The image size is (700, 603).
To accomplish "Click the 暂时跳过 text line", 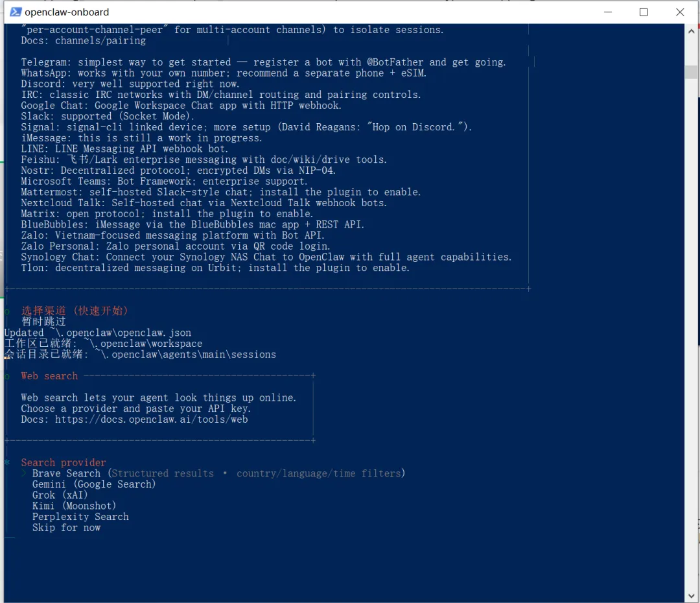I will (43, 322).
